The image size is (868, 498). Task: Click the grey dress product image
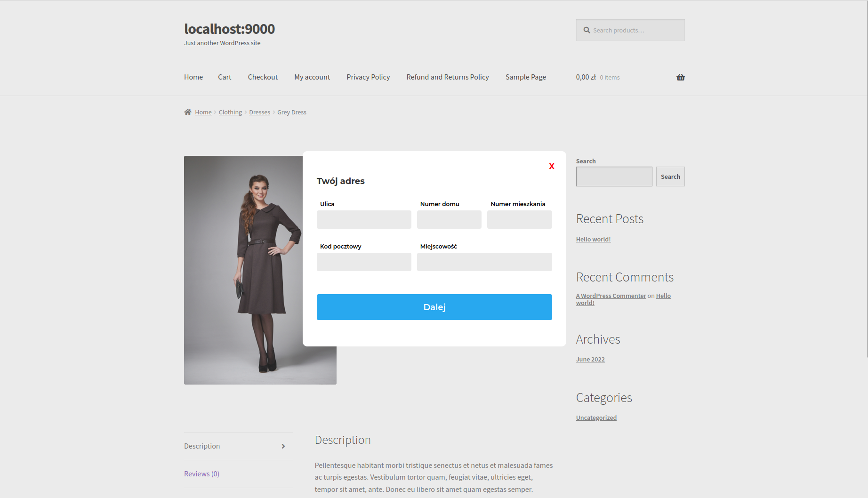(243, 270)
